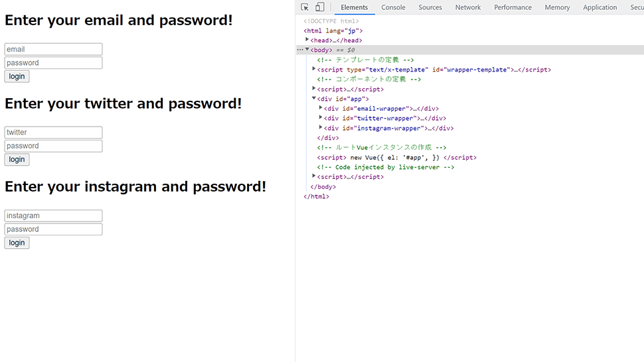Select the closing </div> of the app div
The width and height of the screenshot is (644, 362).
(x=328, y=138)
